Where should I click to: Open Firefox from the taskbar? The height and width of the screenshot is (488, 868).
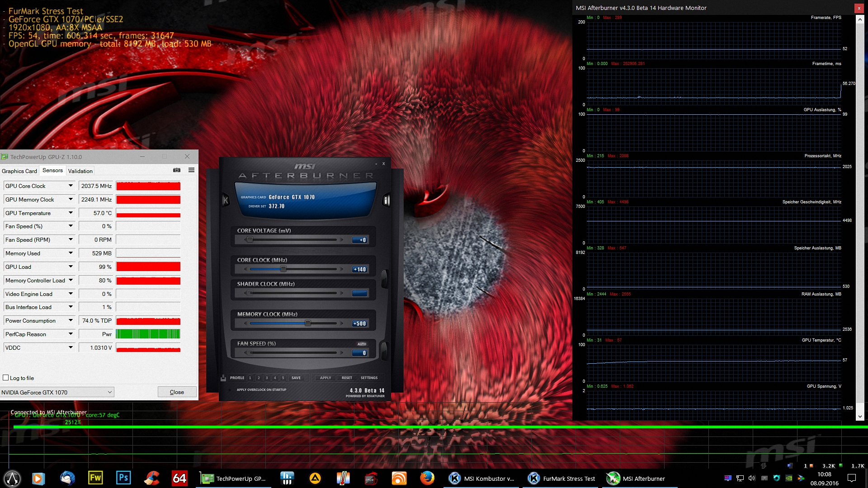(x=427, y=478)
